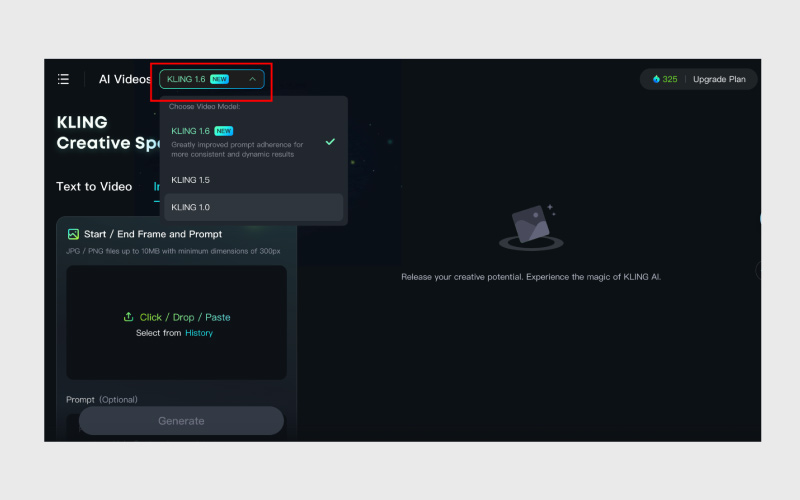Click the 325 credits flame icon
Image resolution: width=800 pixels, height=500 pixels.
(x=656, y=79)
